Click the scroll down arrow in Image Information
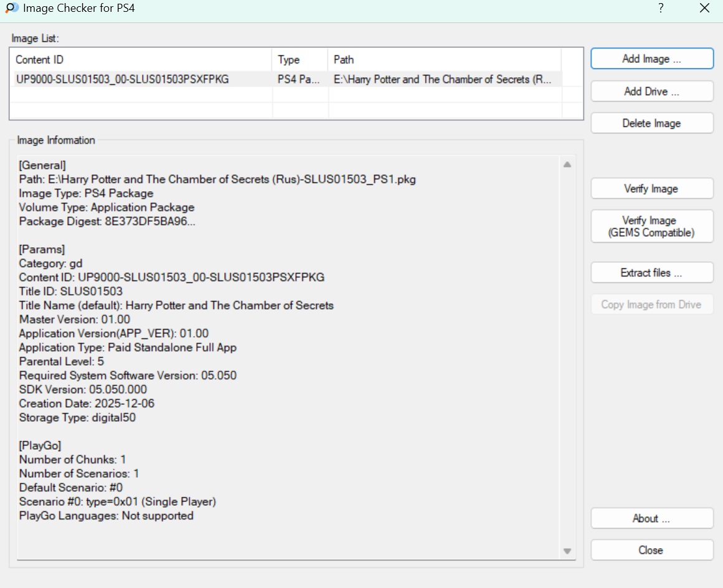The image size is (723, 588). [x=567, y=551]
